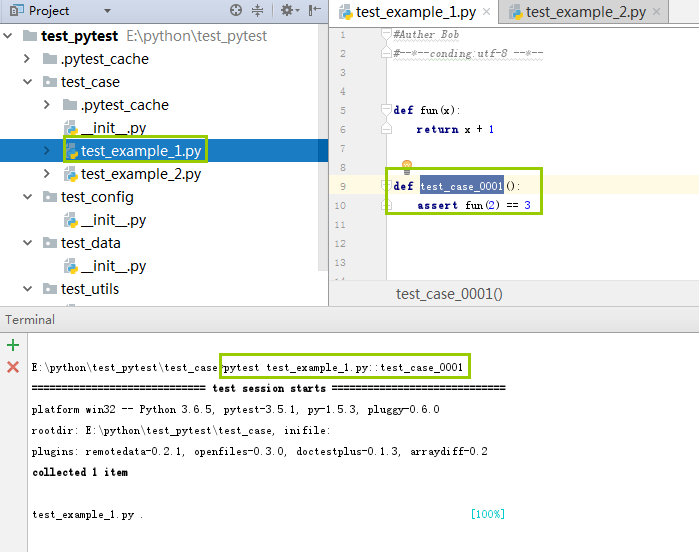The image size is (699, 552).
Task: Expand .pytest_cache inside test_case
Action: pos(47,105)
